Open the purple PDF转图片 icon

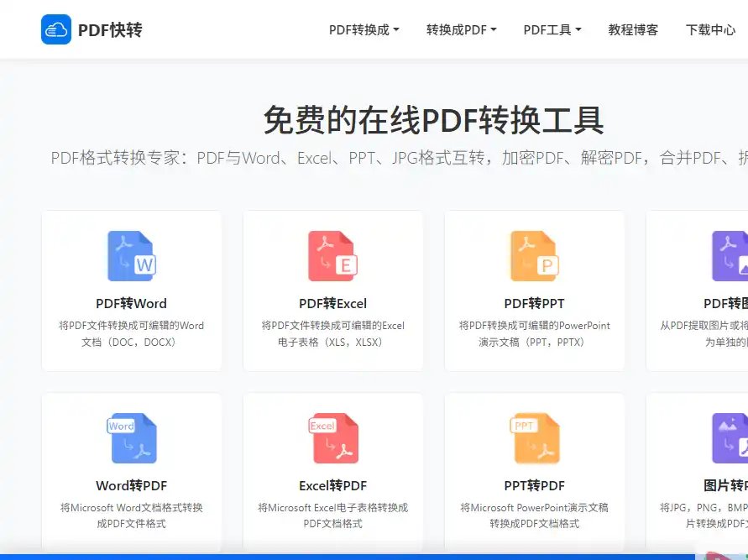730,256
